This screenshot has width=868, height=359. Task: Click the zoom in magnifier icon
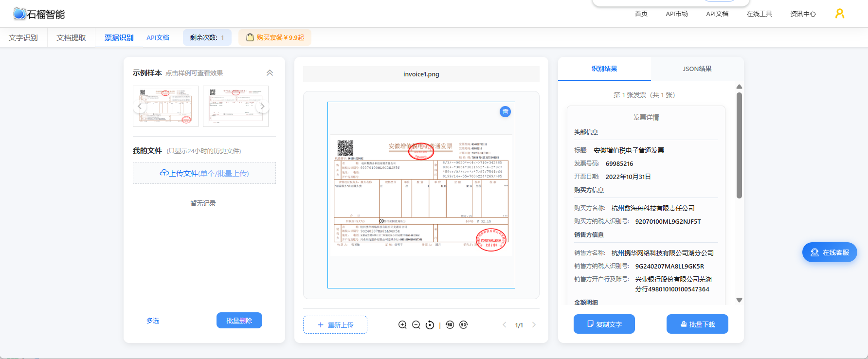402,325
